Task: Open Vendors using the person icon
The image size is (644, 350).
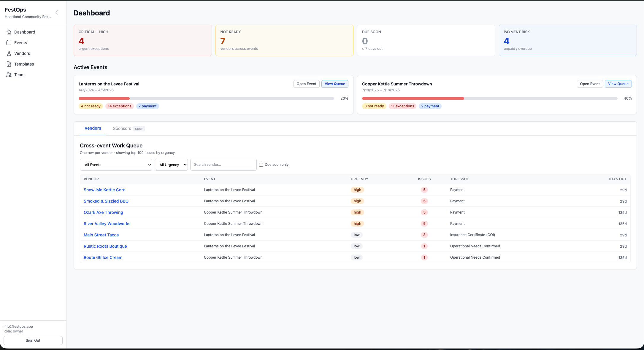Action: [x=9, y=53]
